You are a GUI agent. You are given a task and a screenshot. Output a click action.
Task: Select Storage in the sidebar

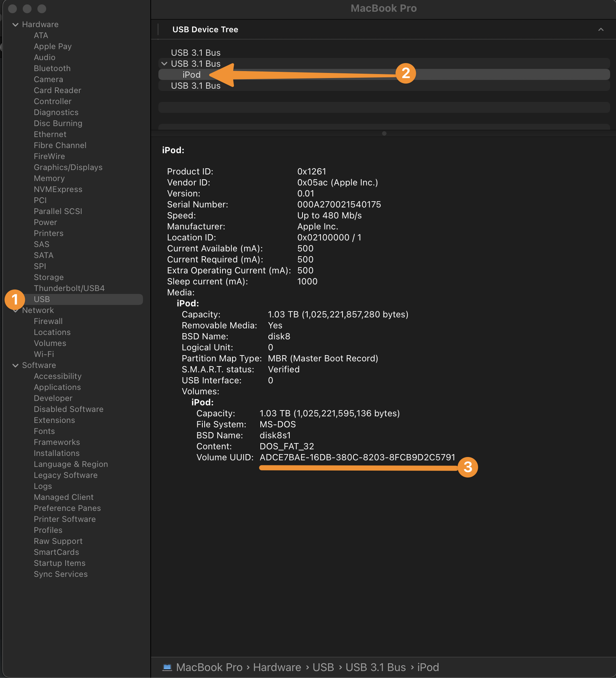[x=49, y=277]
